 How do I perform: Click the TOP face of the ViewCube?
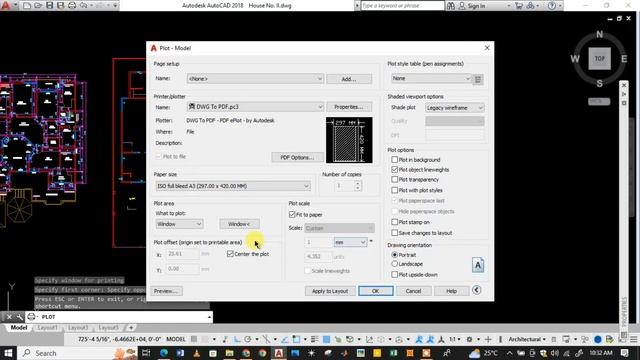tap(599, 58)
